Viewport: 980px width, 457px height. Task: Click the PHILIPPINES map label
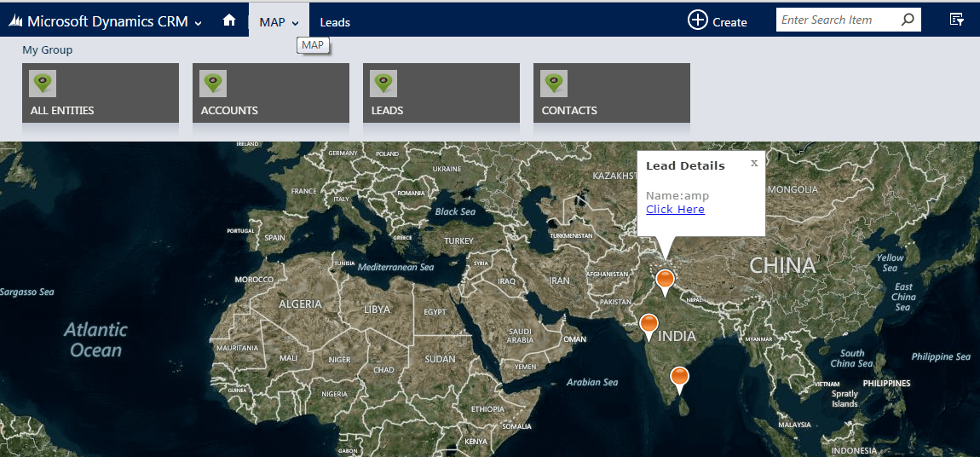(x=887, y=383)
